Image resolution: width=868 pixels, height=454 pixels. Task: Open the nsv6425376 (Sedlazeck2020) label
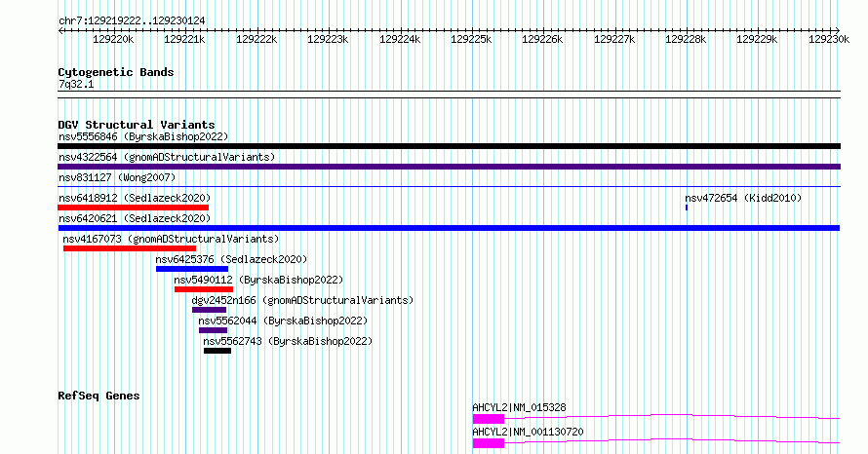tap(231, 259)
